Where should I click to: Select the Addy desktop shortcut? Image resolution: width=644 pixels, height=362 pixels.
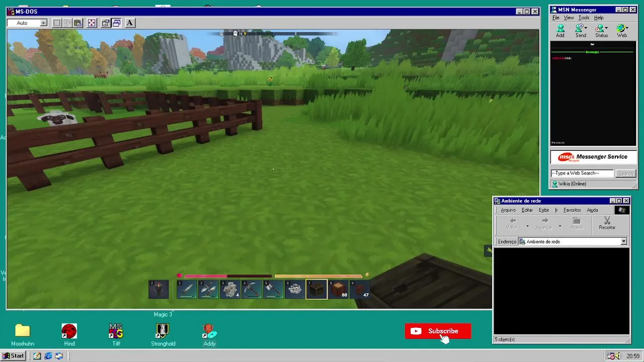tap(210, 335)
